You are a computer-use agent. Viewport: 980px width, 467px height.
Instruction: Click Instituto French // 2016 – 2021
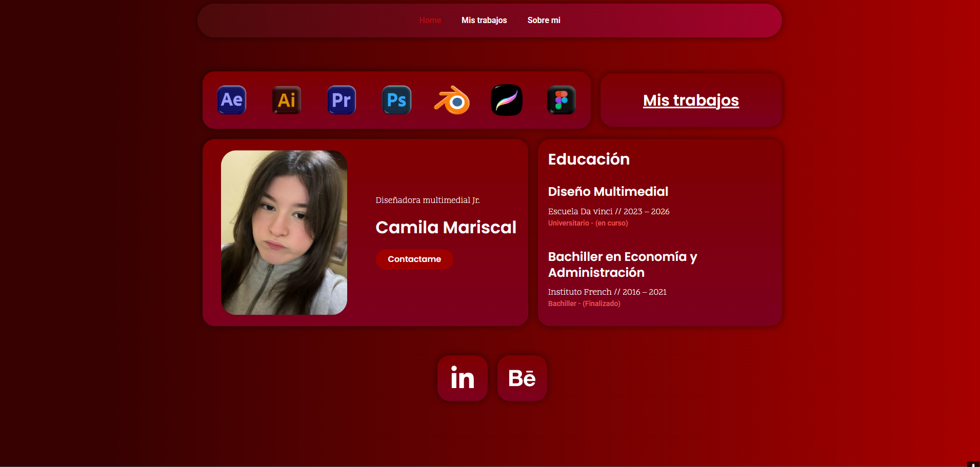point(607,292)
